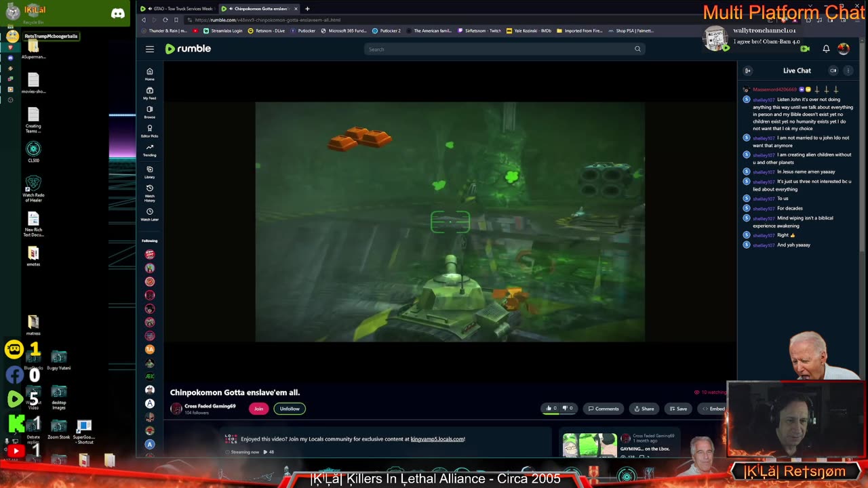Click the Embed button
Viewport: 868px width, 488px height.
(x=713, y=409)
